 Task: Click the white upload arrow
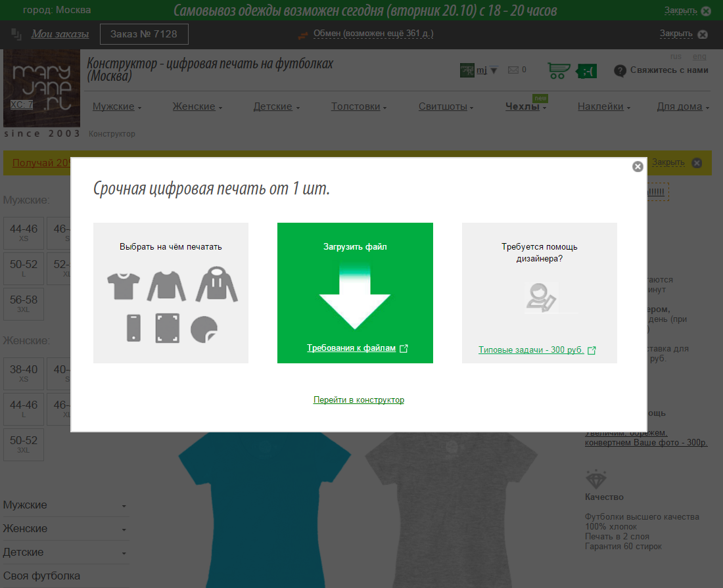coord(354,296)
